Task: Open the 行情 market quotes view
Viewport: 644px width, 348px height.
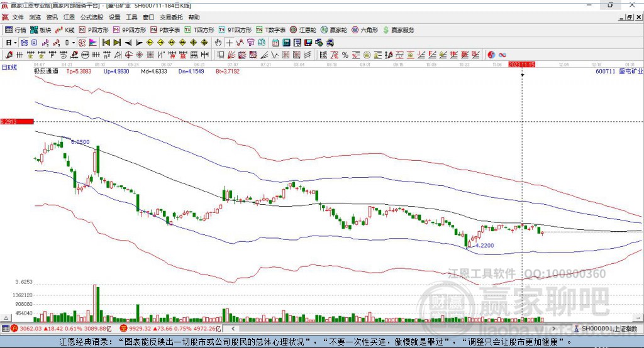Action: 16,30
